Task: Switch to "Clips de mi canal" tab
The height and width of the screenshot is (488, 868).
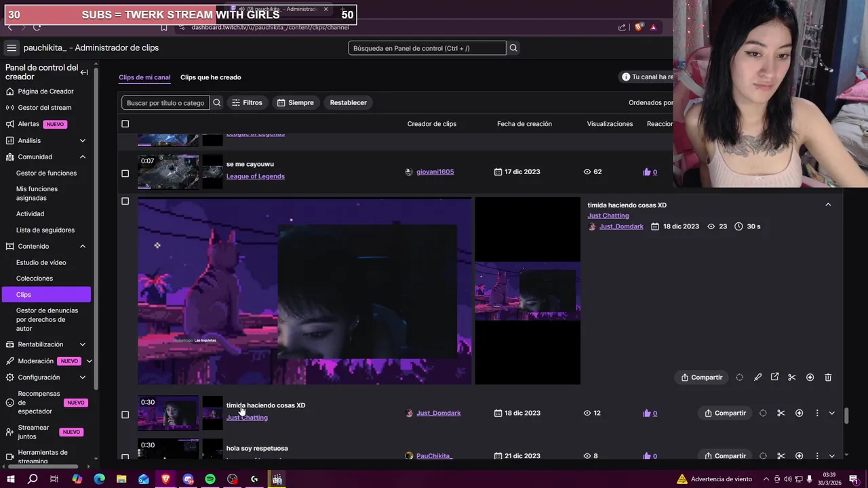Action: [144, 77]
